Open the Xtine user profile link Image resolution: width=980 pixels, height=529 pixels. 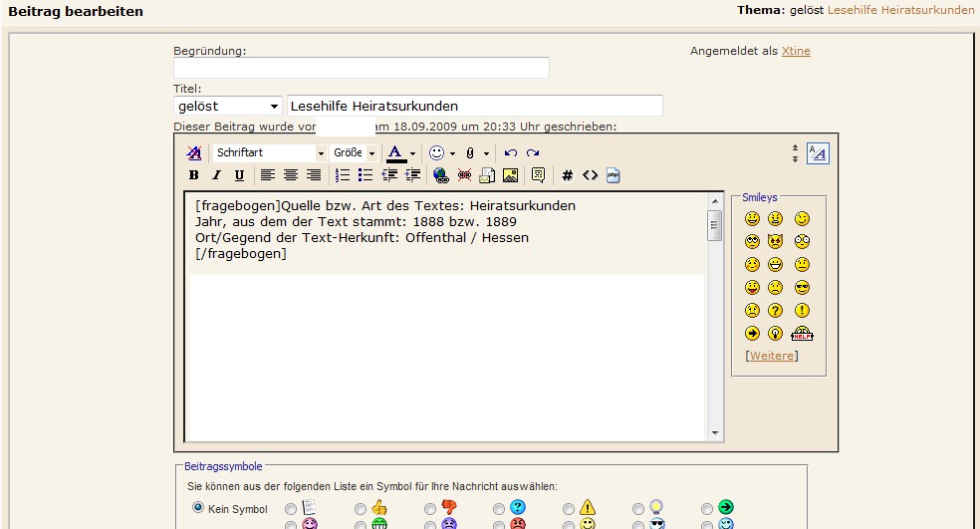[796, 51]
